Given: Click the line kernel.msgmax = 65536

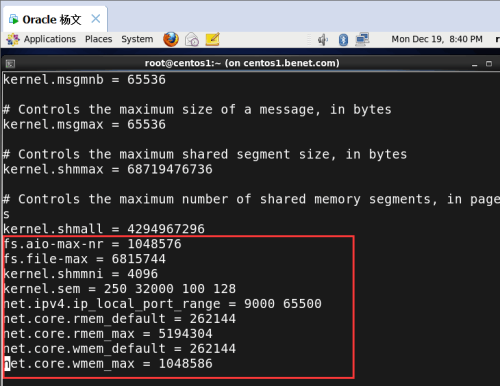Looking at the screenshot, I should tap(84, 125).
